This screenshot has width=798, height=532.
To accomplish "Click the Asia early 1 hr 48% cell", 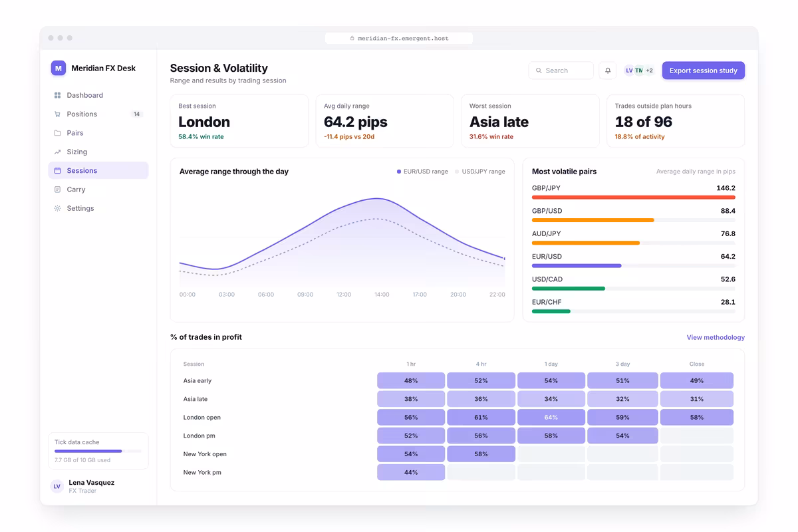I will [x=411, y=381].
